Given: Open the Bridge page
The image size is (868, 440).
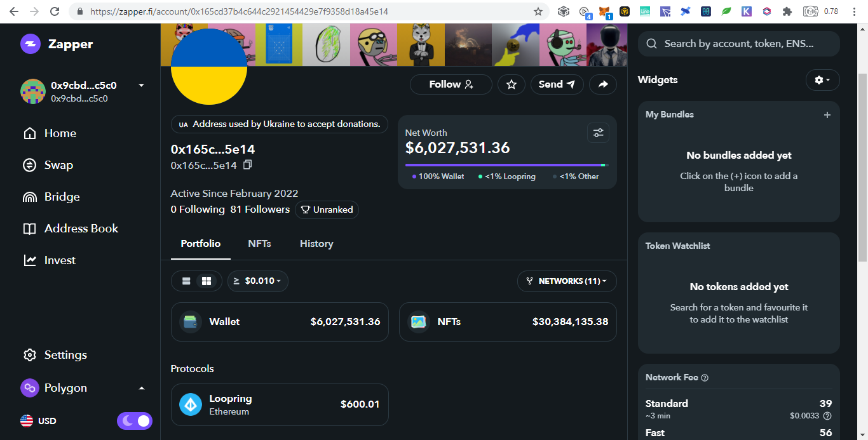Looking at the screenshot, I should click(x=51, y=197).
